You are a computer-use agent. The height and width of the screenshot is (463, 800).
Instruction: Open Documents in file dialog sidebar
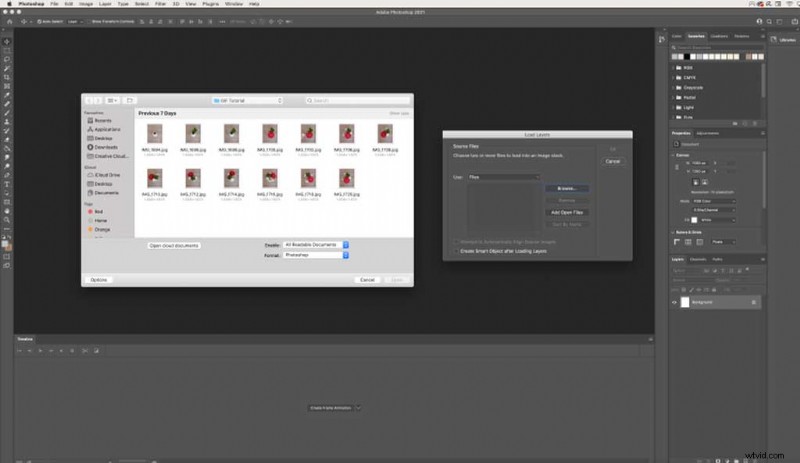(x=103, y=193)
